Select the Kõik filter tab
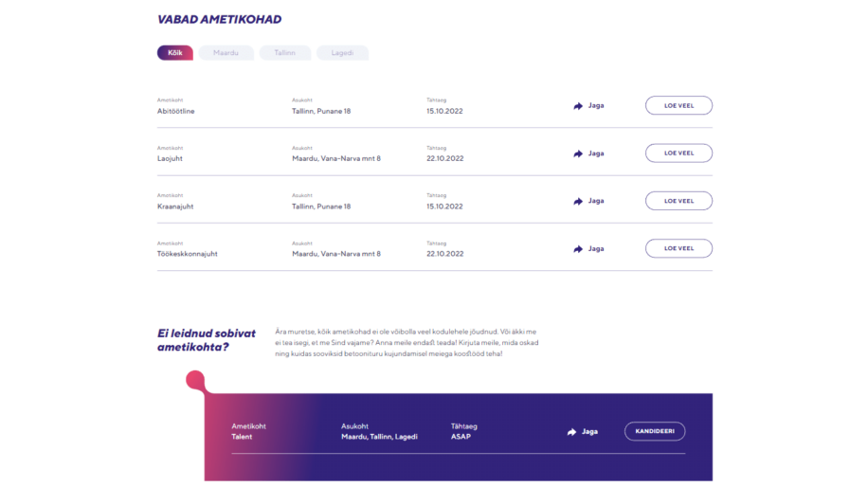868x487 pixels. click(x=175, y=53)
